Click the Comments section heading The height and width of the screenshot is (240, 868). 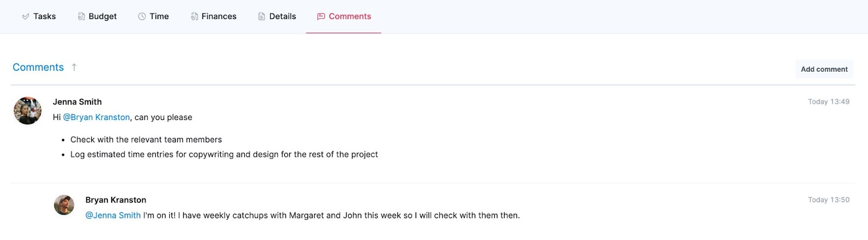coord(38,67)
